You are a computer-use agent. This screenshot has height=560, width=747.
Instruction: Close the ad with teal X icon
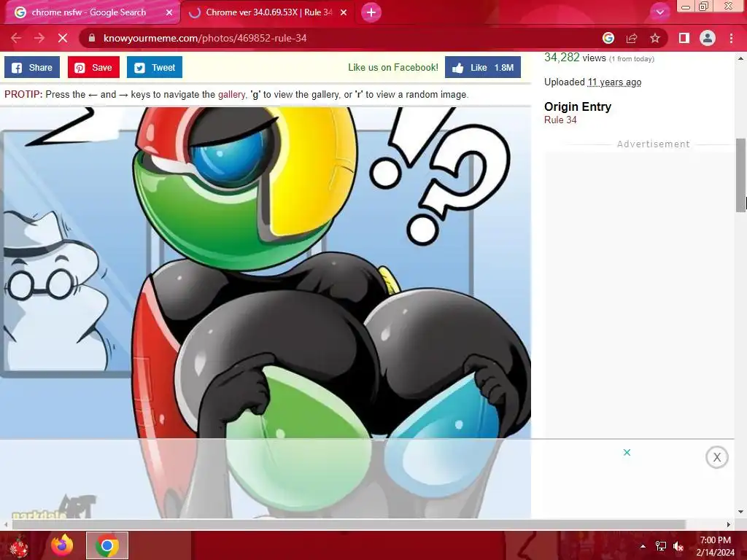coord(627,452)
